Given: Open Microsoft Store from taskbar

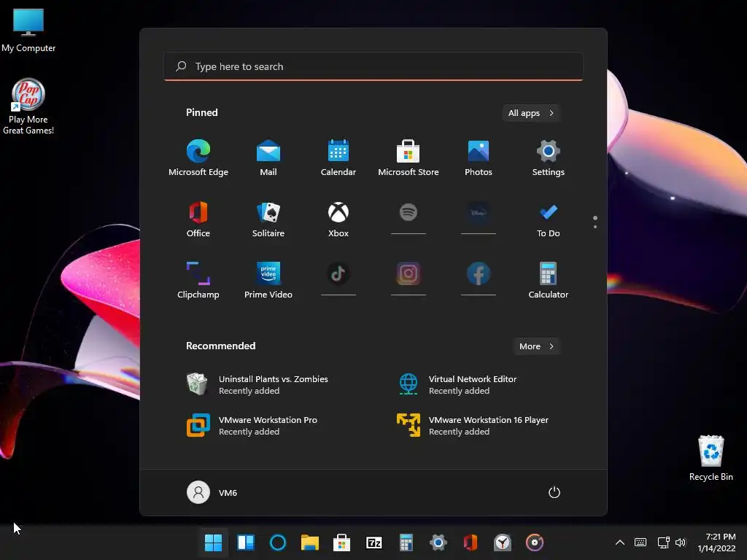Looking at the screenshot, I should tap(341, 542).
